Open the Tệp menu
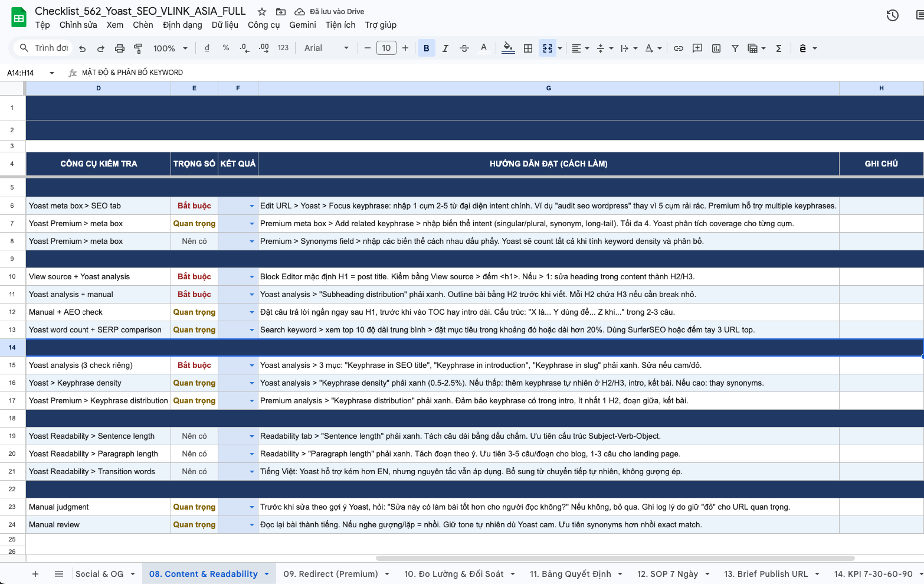 [42, 25]
